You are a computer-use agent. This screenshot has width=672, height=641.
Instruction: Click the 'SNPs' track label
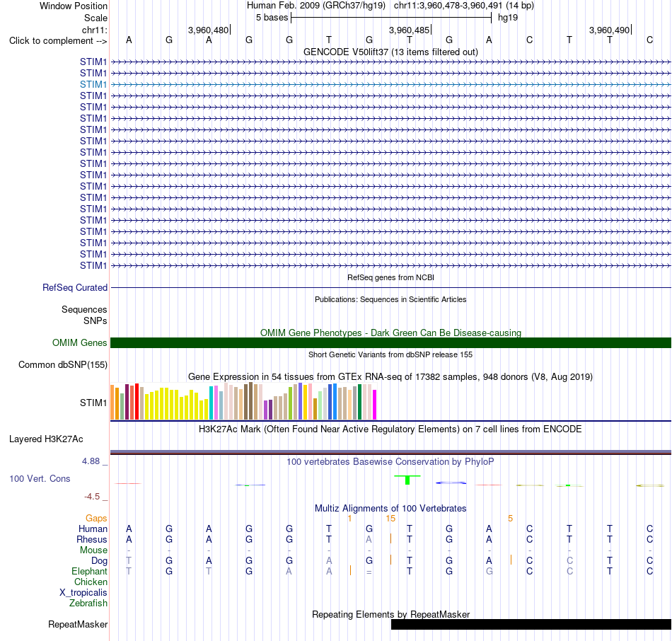95,320
